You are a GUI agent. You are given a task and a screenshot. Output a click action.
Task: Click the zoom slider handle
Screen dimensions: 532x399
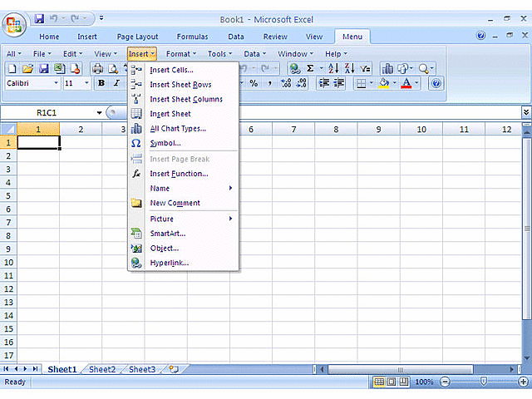[484, 382]
